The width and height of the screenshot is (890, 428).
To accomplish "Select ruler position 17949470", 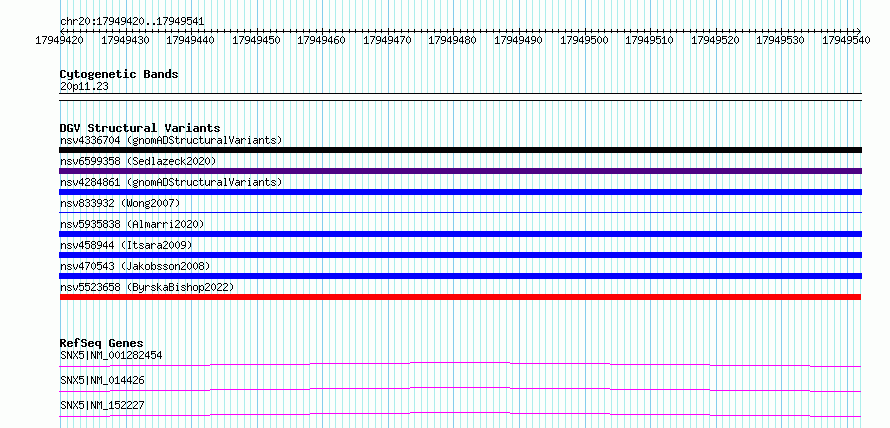I will (x=387, y=40).
